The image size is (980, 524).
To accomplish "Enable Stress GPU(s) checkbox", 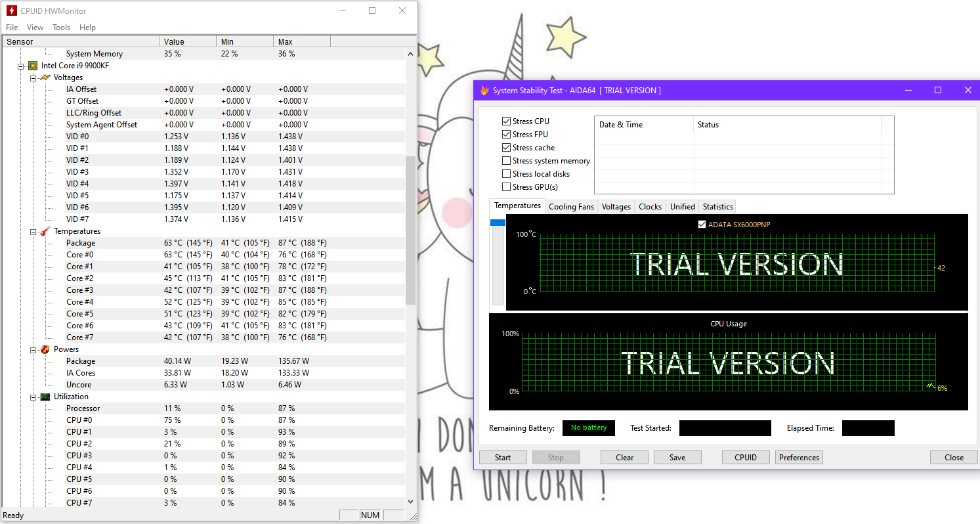I will [506, 187].
